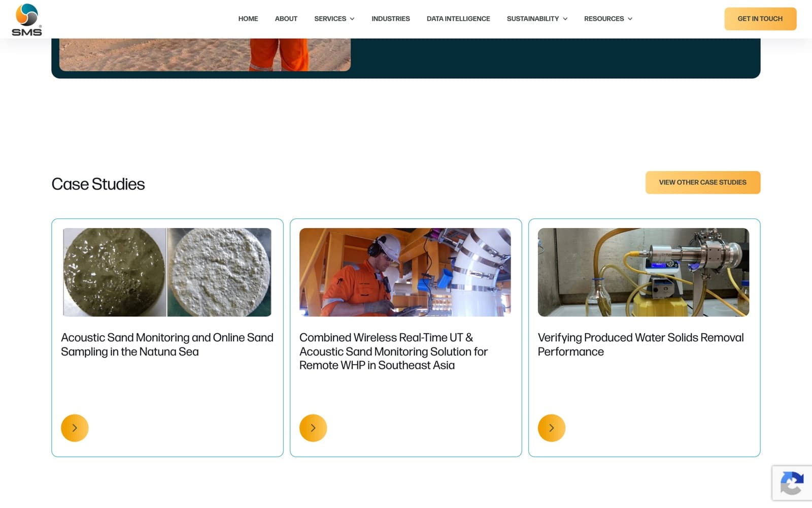This screenshot has width=812, height=508.
Task: Go to the Home menu item
Action: pyautogui.click(x=248, y=19)
